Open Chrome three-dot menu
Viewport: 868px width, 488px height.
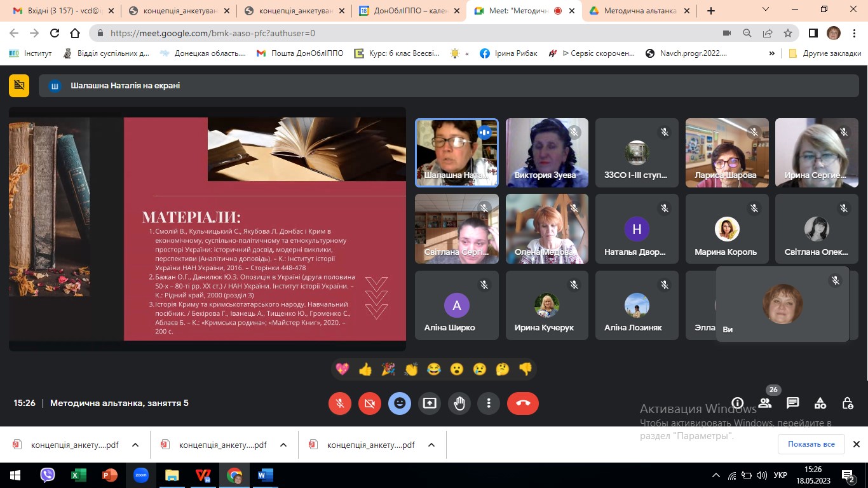pyautogui.click(x=854, y=33)
